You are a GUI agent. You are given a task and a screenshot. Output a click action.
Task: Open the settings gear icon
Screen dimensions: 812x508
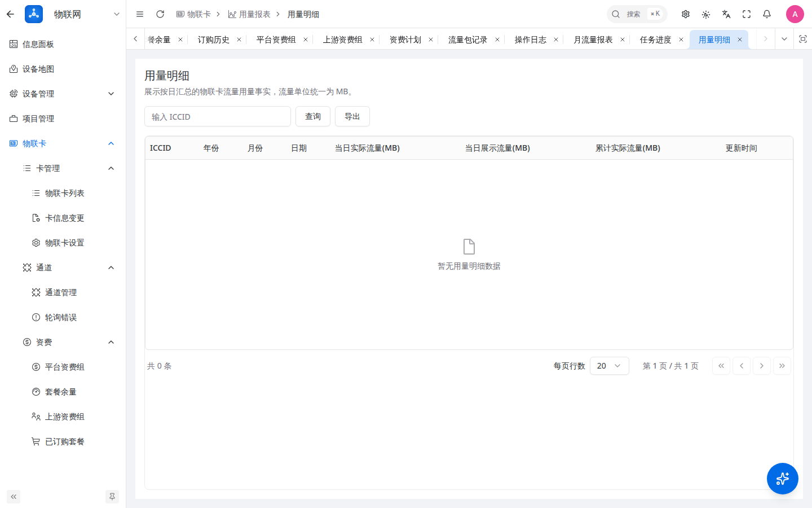686,14
